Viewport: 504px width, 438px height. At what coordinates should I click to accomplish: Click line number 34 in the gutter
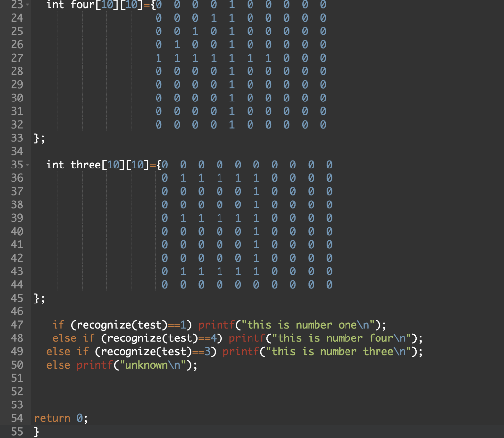pyautogui.click(x=17, y=151)
